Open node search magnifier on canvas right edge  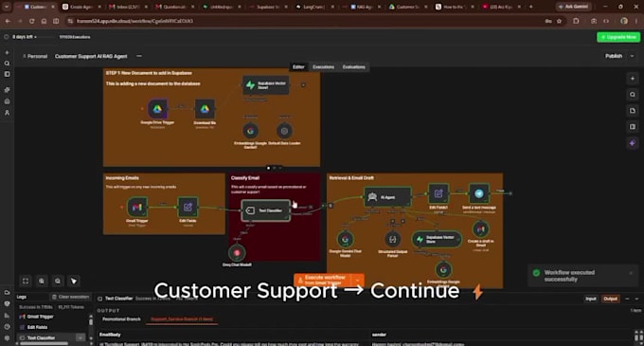click(x=633, y=95)
